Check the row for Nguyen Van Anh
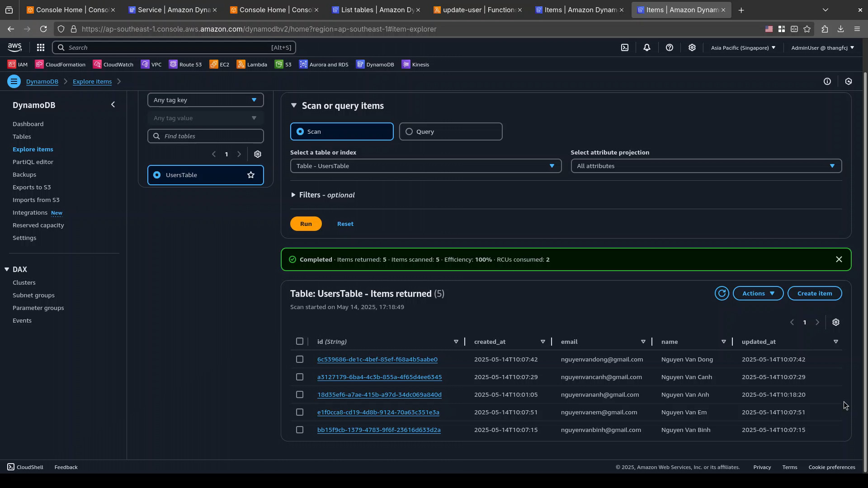868x488 pixels. click(x=300, y=394)
